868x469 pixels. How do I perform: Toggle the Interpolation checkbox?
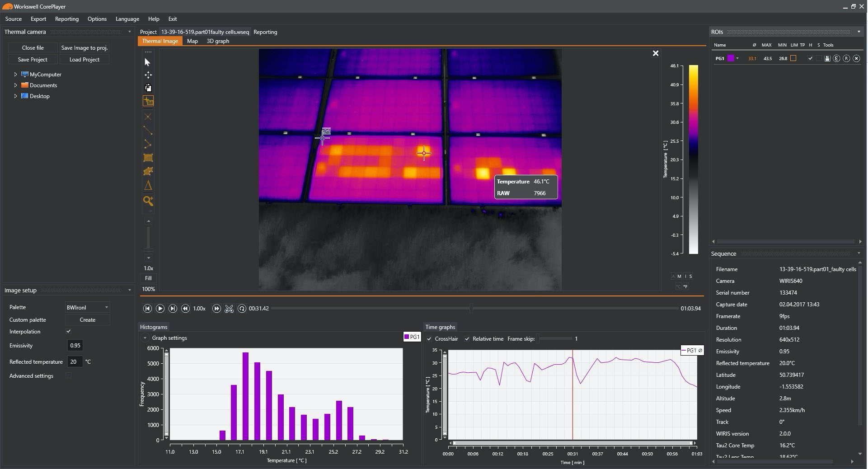pyautogui.click(x=69, y=331)
